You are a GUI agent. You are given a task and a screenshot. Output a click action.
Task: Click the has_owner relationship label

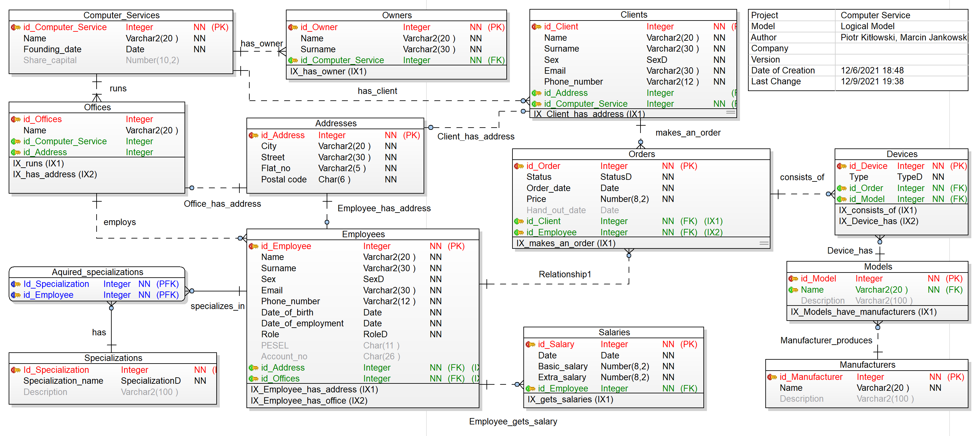pyautogui.click(x=262, y=43)
